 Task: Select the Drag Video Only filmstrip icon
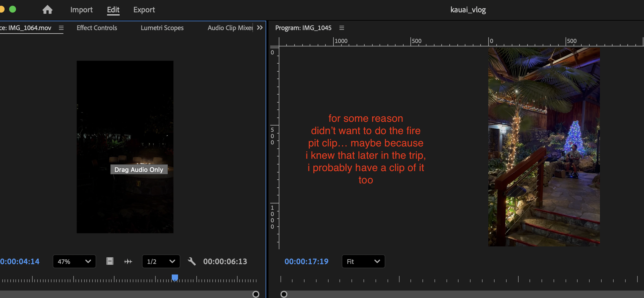point(110,261)
